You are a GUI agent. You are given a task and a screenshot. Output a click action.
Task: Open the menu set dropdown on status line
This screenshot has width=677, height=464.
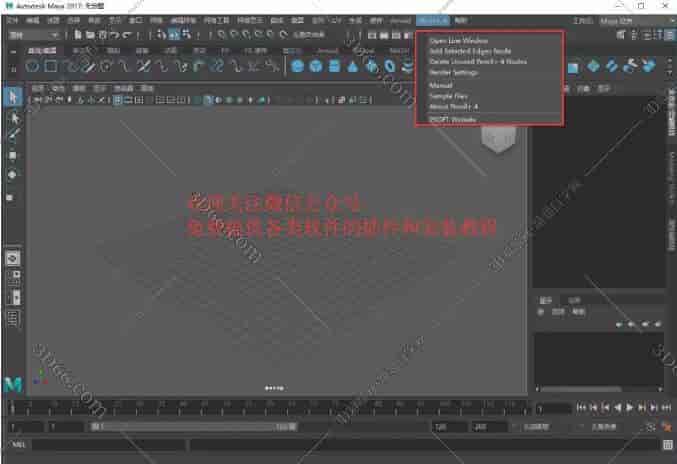pyautogui.click(x=34, y=35)
